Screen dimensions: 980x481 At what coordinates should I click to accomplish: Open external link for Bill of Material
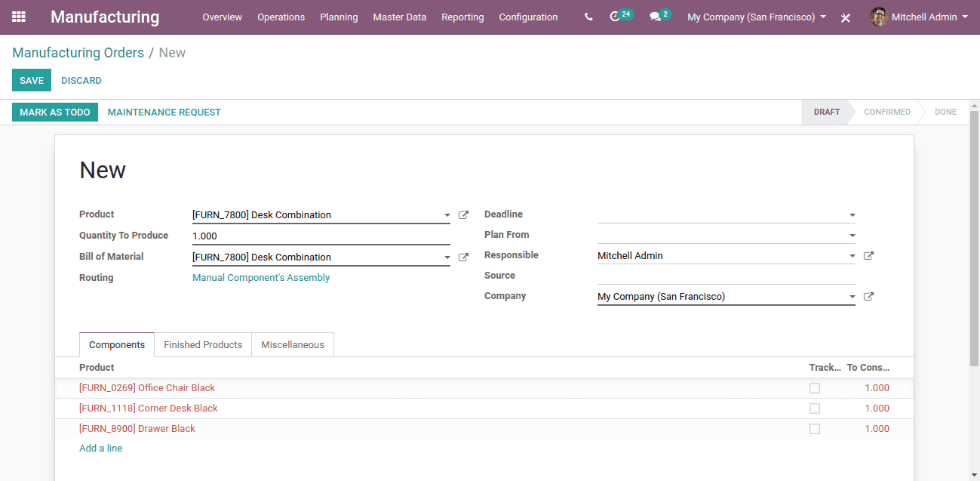tap(464, 257)
